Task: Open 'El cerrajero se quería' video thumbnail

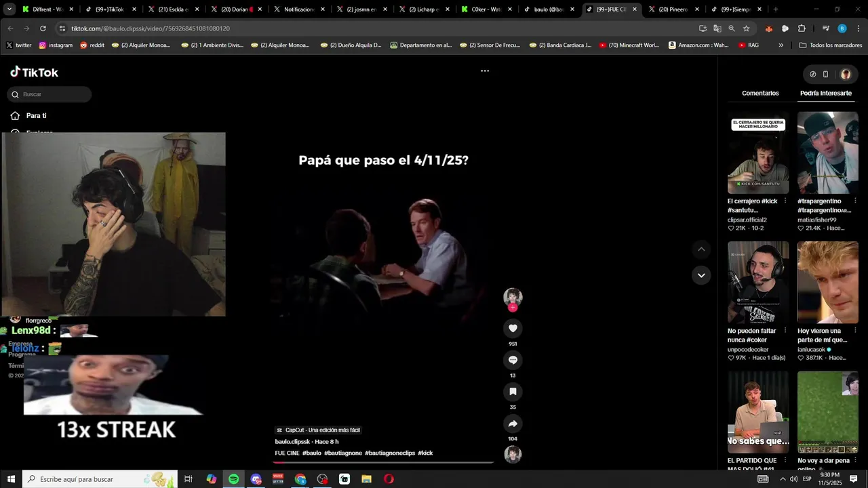Action: click(758, 152)
